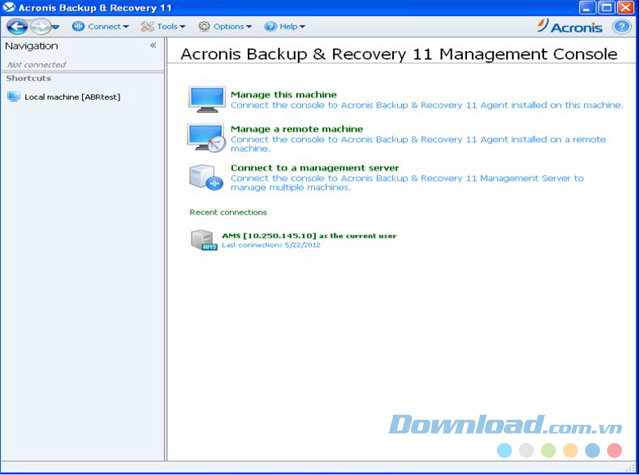Click the Acronis title bar application icon
The image size is (640, 475).
pos(9,7)
